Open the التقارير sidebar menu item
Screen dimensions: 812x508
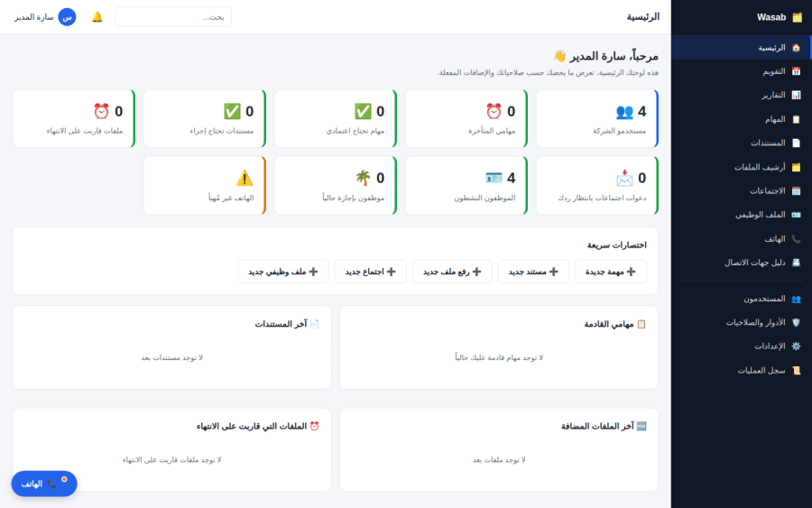(742, 96)
